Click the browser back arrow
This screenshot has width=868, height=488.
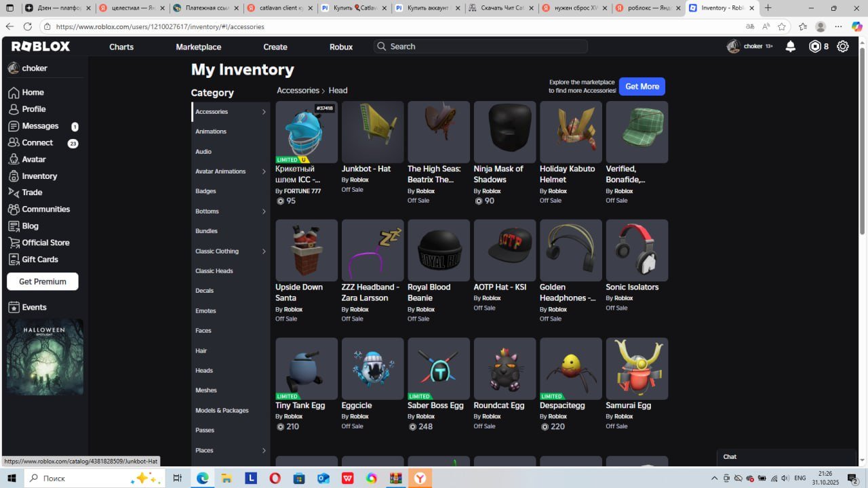click(x=9, y=26)
